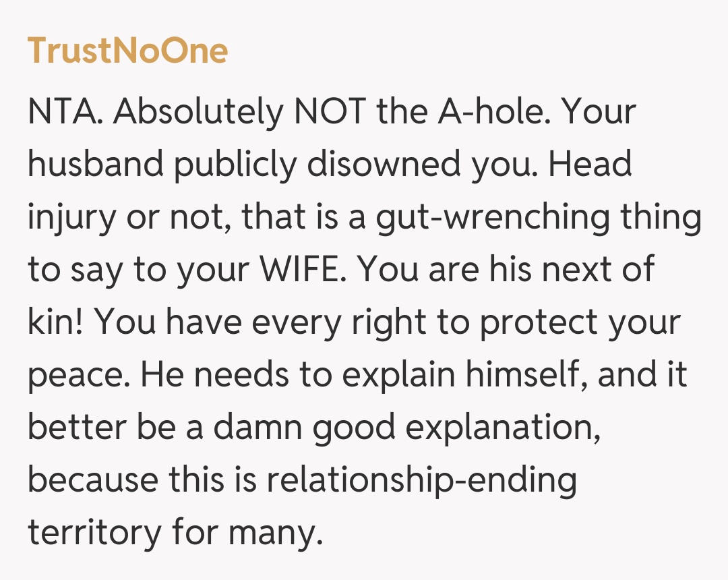
Task: Click the word "territory" in the comment
Action: (94, 533)
